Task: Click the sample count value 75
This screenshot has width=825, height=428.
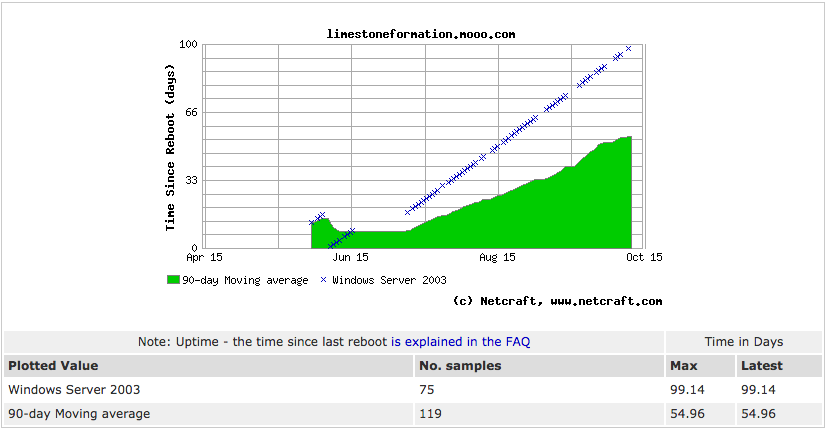Action: (x=427, y=390)
